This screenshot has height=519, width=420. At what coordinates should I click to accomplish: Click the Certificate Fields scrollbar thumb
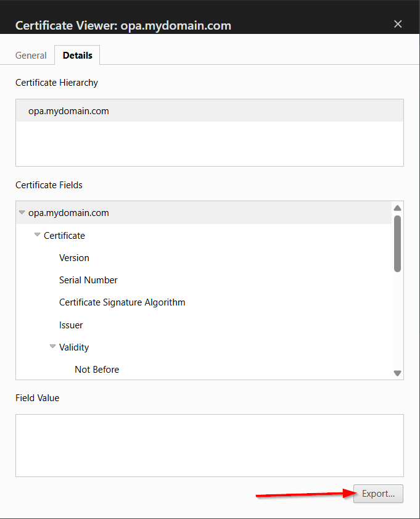(397, 243)
